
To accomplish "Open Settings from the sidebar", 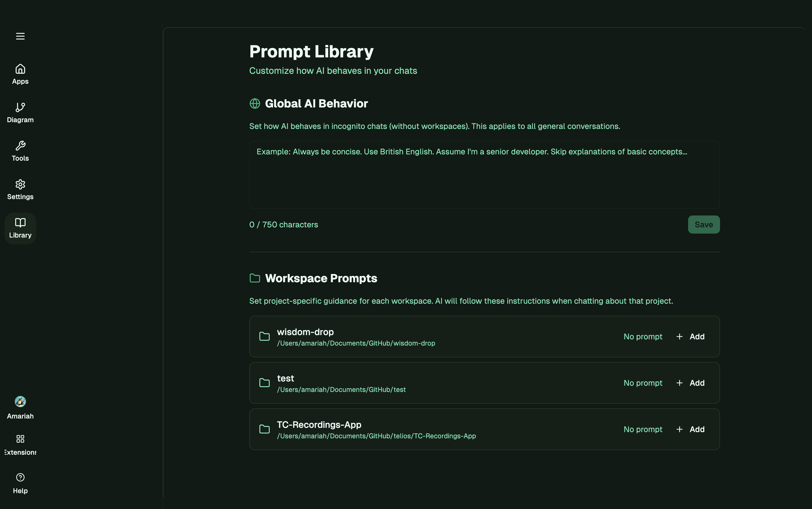I will [20, 184].
